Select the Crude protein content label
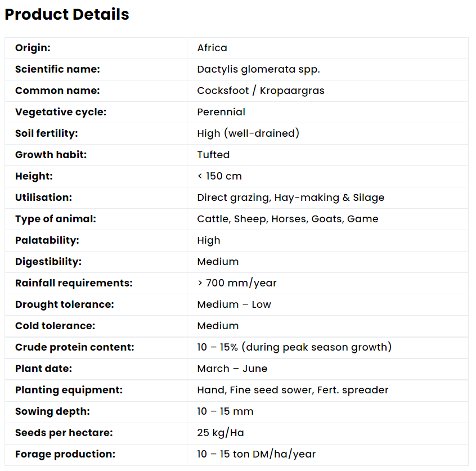The image size is (476, 471). coord(75,347)
